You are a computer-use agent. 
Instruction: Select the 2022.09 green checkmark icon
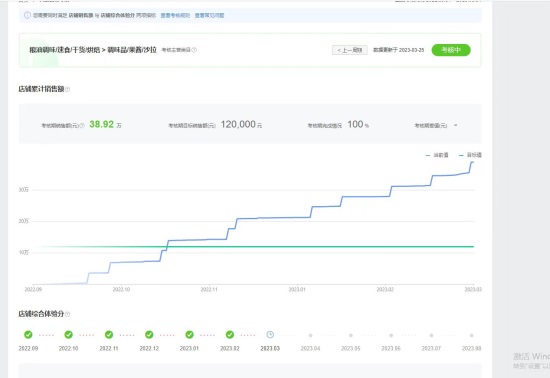pos(28,335)
